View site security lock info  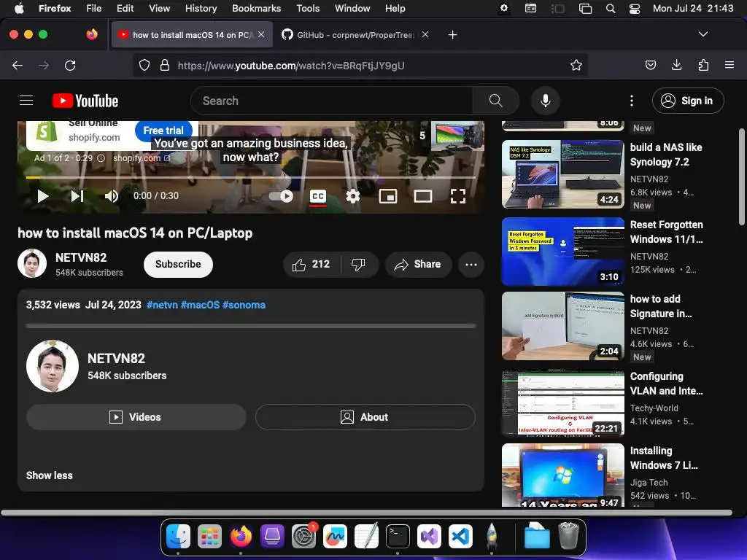point(165,65)
